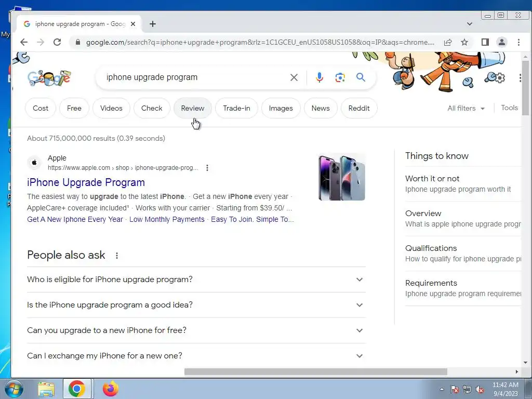Open the Overview topic in Things to know
The image size is (532, 399).
(463, 219)
